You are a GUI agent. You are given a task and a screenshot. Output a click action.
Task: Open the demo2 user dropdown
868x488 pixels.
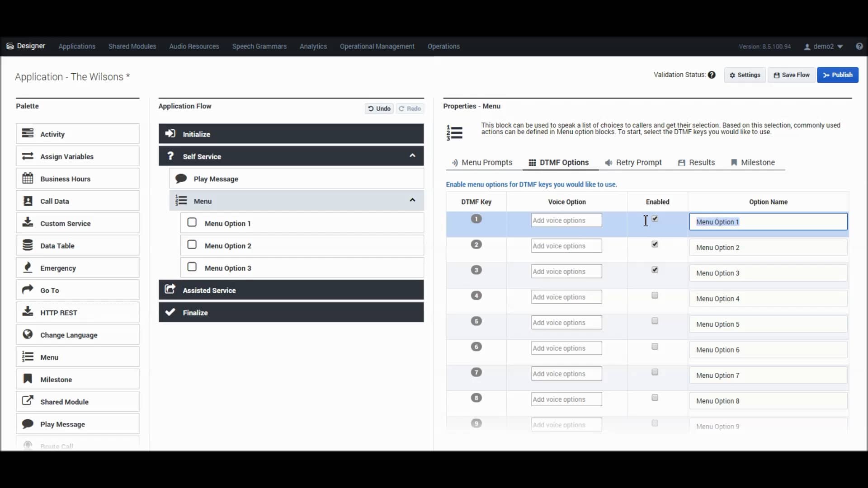823,46
